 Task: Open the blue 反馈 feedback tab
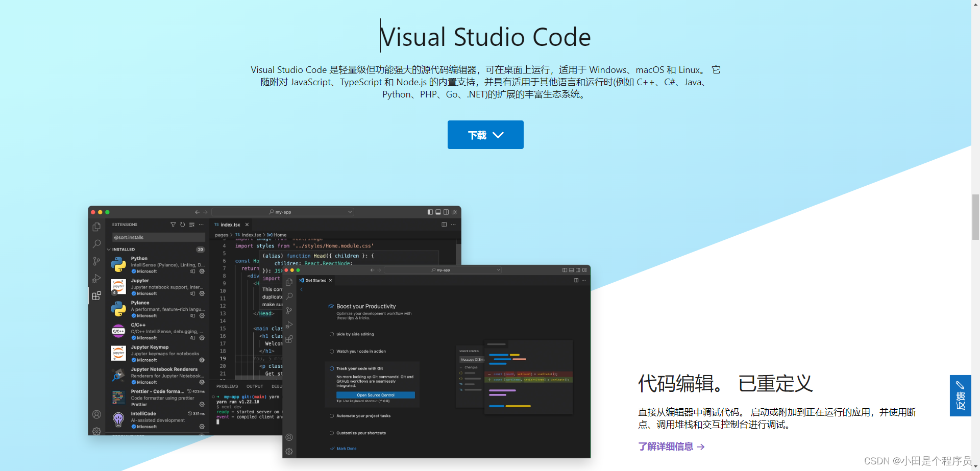960,395
